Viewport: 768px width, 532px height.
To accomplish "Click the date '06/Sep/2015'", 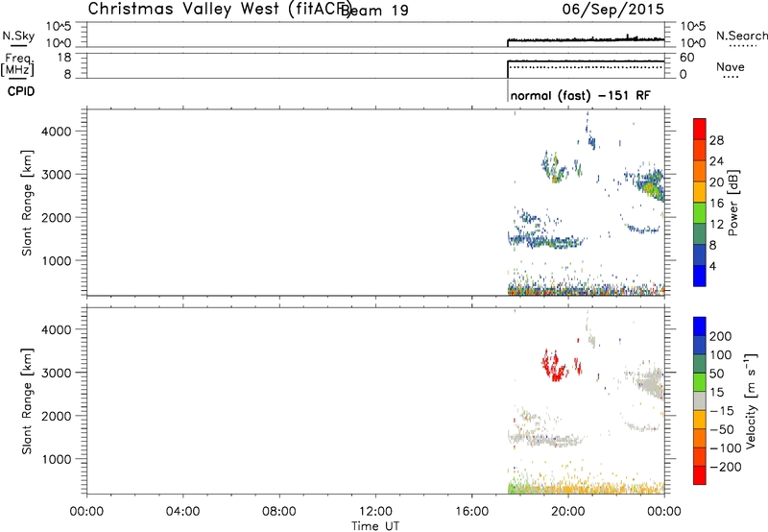I will tap(612, 10).
